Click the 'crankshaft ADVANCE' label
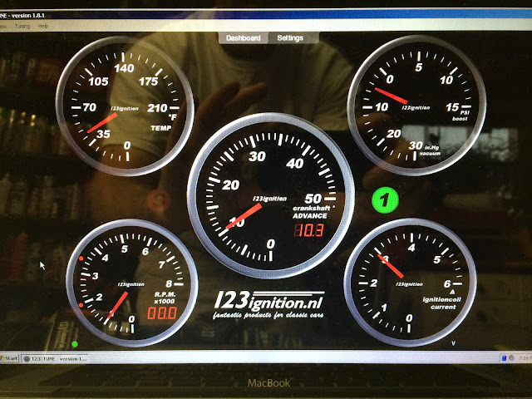 313,212
